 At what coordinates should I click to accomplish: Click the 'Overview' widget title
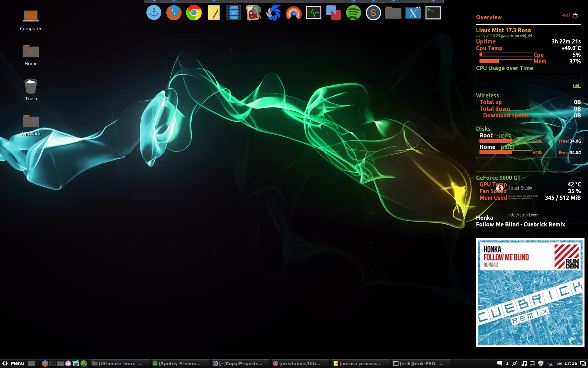coord(489,17)
